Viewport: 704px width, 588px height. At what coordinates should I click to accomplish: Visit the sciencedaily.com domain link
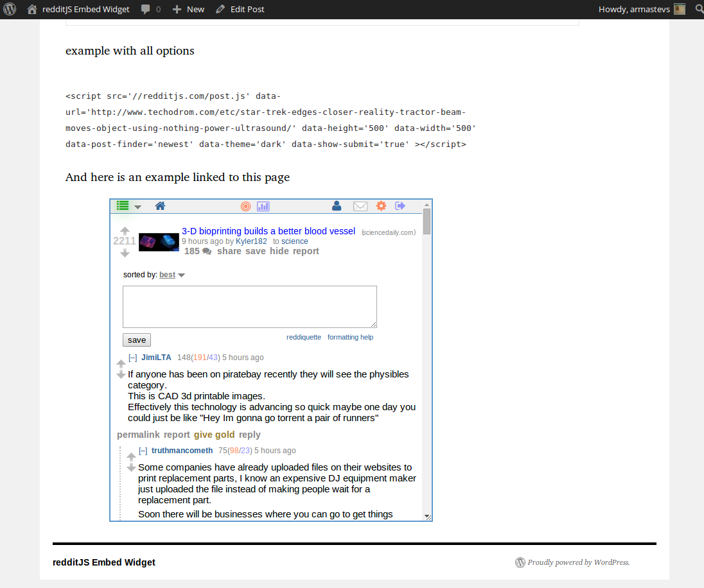(389, 232)
